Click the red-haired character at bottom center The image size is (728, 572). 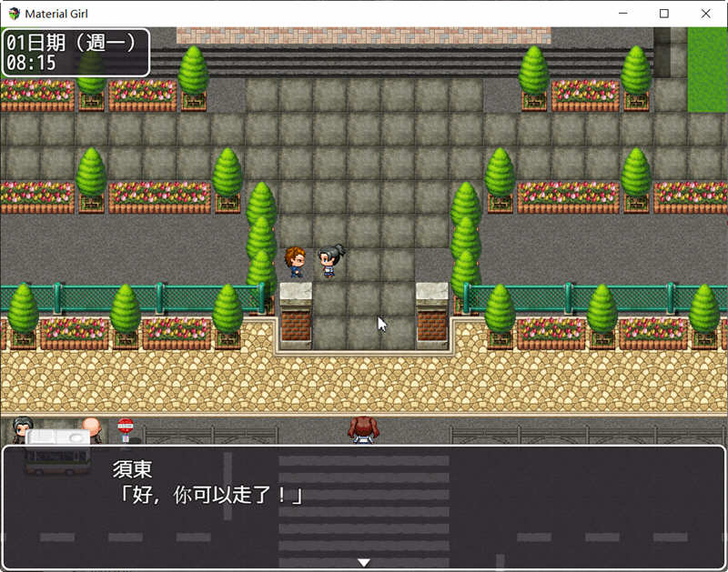pyautogui.click(x=363, y=427)
